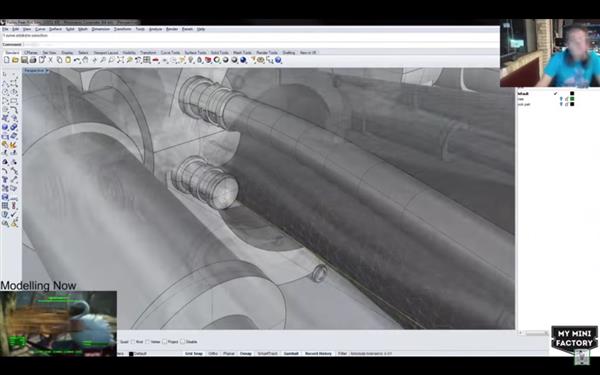Screen dimensions: 600x375
Task: Toggle the Disable osnap checkbox
Action: [x=183, y=341]
